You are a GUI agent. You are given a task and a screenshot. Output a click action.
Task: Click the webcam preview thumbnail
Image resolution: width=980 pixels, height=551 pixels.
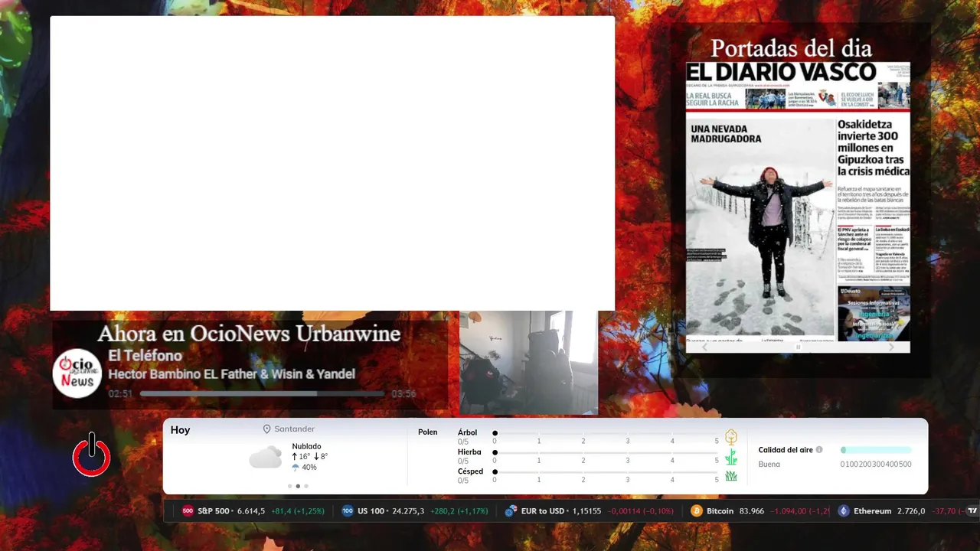[528, 363]
